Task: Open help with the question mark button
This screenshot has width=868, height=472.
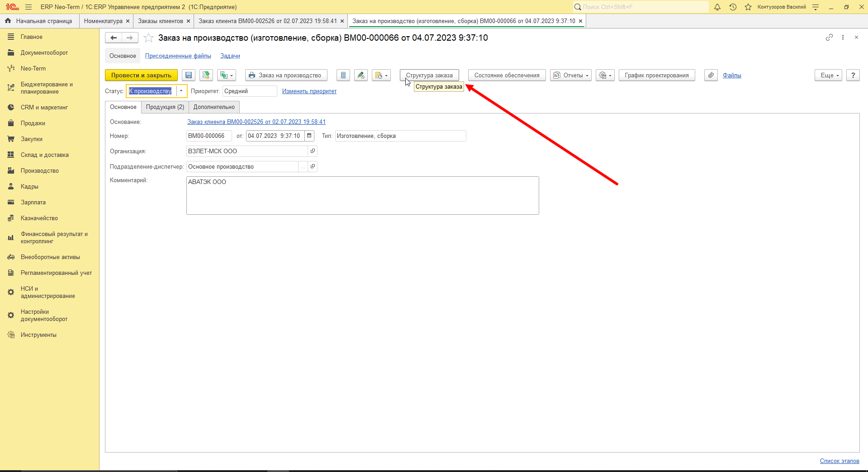Action: [x=853, y=76]
